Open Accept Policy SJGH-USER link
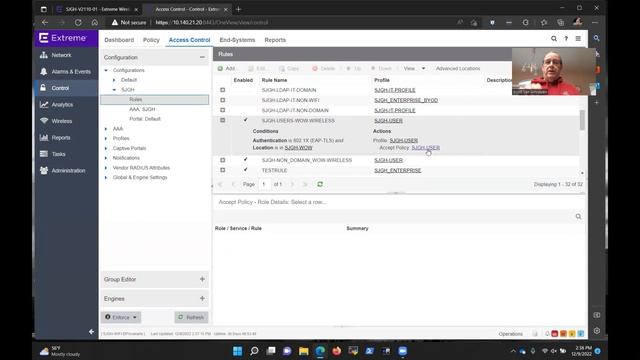 pos(426,148)
